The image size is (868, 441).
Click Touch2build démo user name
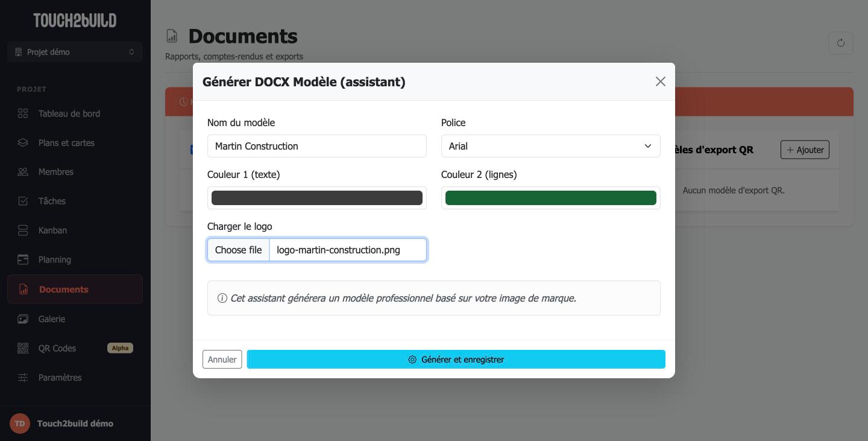(x=75, y=424)
